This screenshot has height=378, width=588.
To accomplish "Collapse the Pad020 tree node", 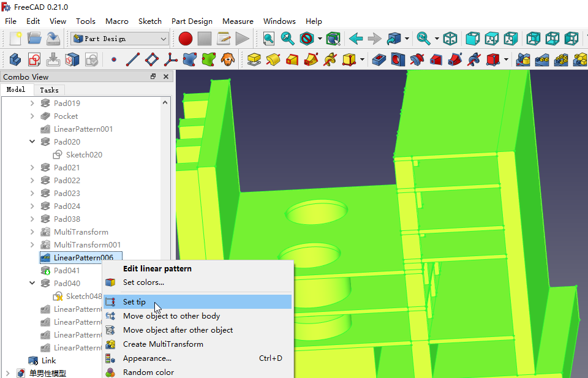I will click(32, 142).
